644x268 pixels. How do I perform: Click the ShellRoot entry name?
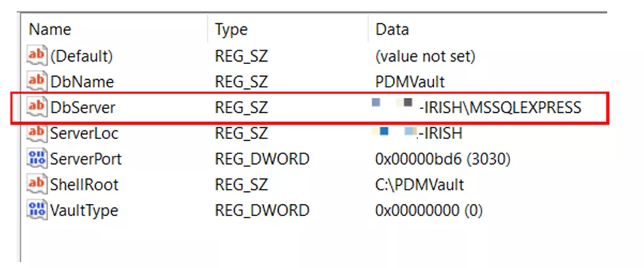tap(84, 184)
